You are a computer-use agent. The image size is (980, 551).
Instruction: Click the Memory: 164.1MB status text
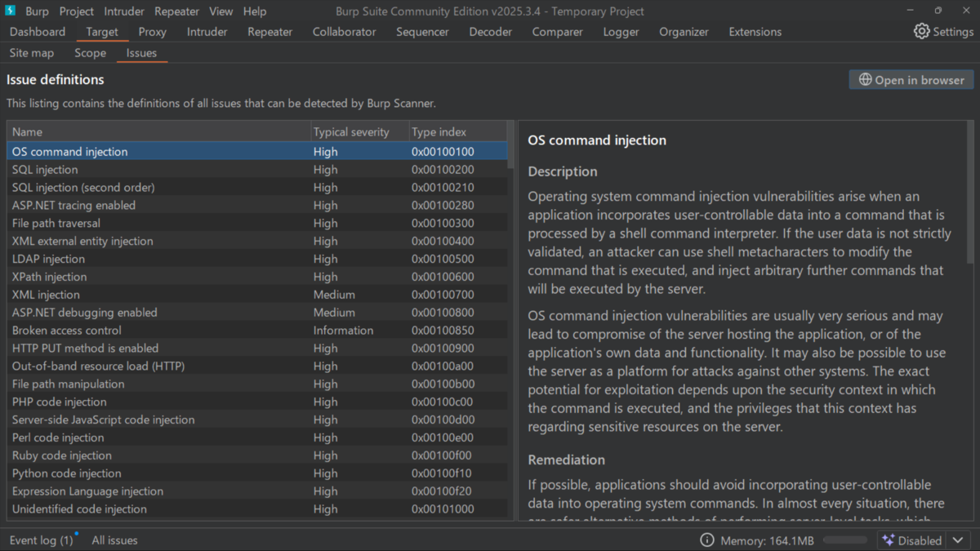[767, 540]
